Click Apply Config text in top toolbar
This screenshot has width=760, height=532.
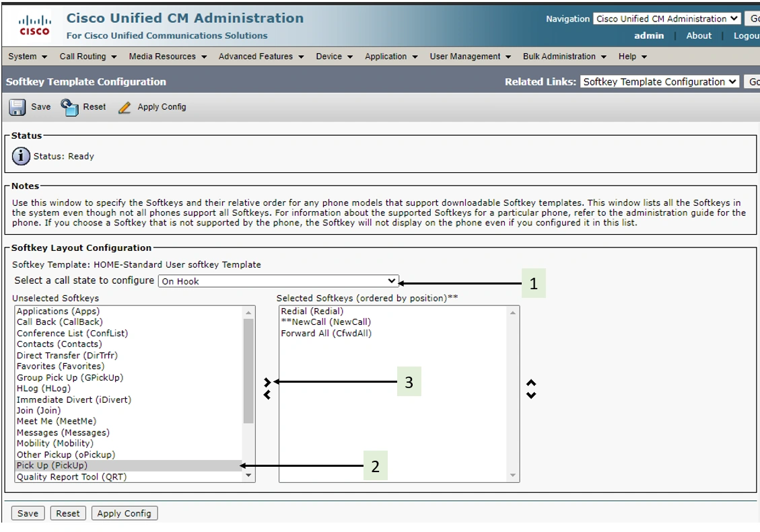point(162,107)
